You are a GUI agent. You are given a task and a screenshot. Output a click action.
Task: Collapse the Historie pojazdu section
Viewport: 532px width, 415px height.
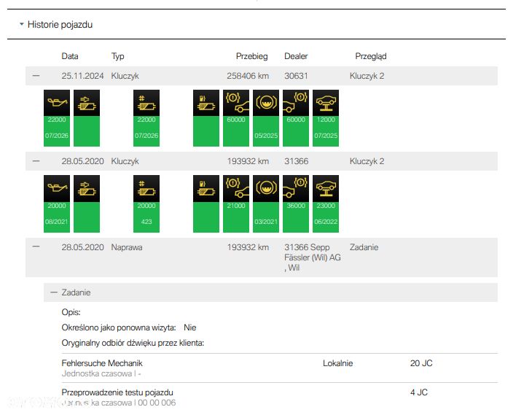(x=22, y=24)
